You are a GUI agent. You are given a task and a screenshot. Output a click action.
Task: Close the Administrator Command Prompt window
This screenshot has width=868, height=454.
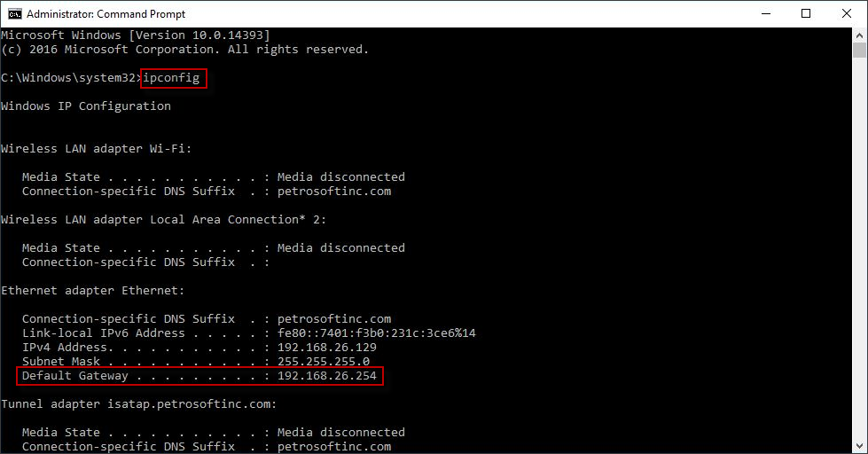(847, 14)
